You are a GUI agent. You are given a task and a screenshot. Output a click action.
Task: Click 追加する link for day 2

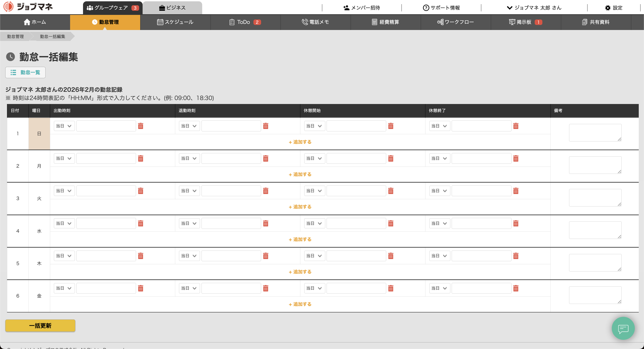[300, 174]
